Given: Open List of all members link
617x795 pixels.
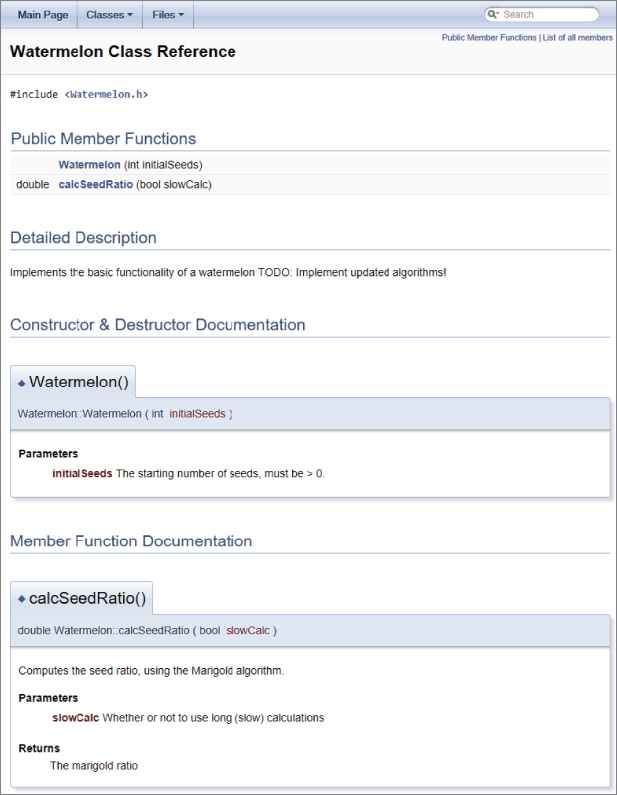Looking at the screenshot, I should [577, 38].
